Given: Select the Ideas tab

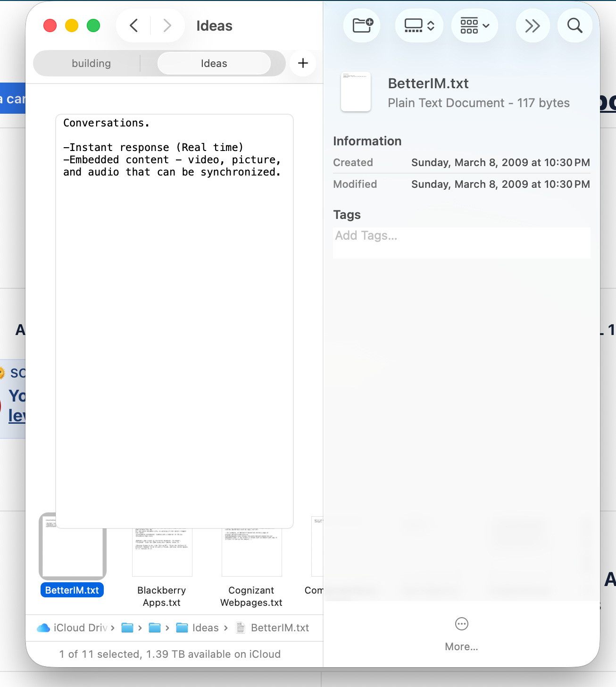Looking at the screenshot, I should click(214, 63).
